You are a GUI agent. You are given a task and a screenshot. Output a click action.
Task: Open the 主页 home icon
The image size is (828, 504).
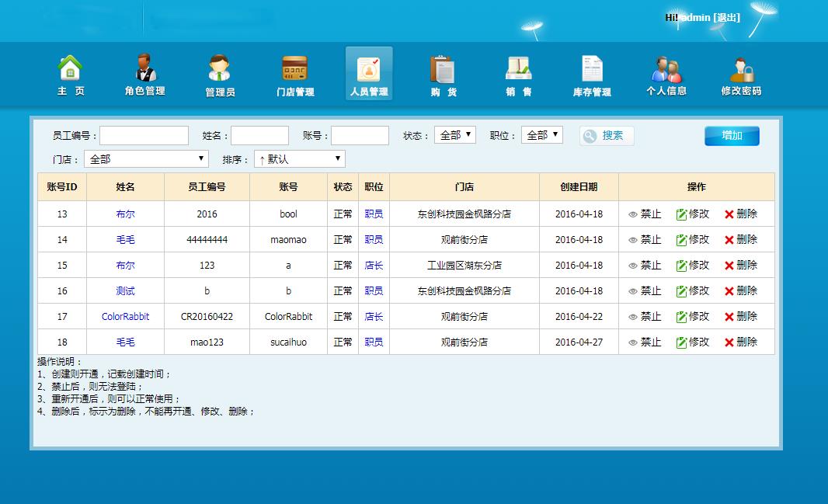[x=71, y=75]
